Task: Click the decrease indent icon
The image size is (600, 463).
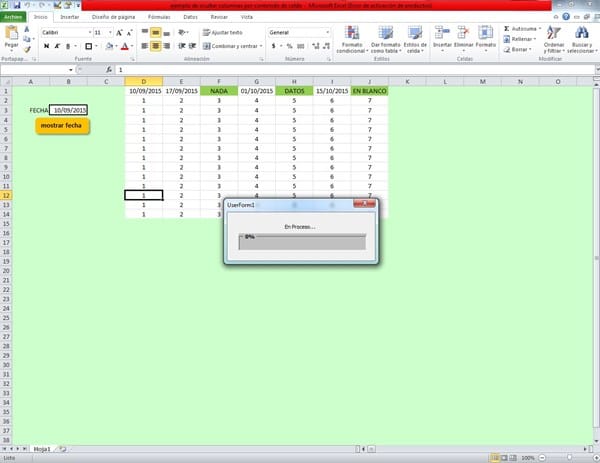Action: (182, 46)
